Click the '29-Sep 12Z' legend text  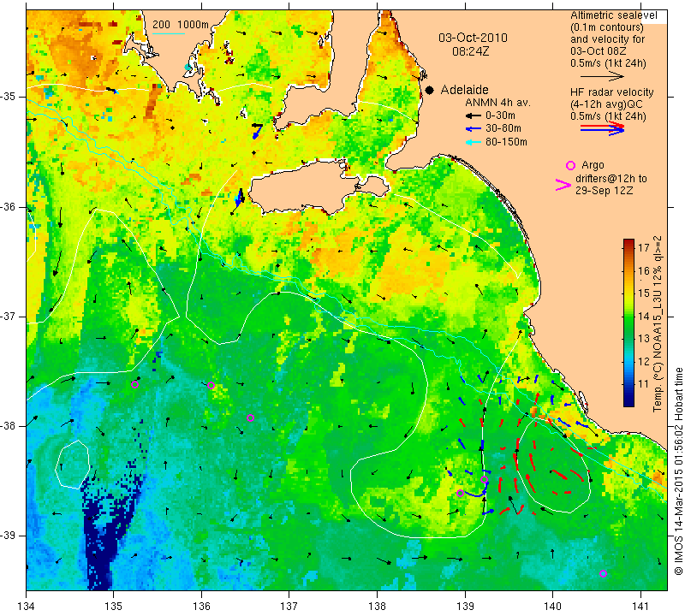click(605, 191)
